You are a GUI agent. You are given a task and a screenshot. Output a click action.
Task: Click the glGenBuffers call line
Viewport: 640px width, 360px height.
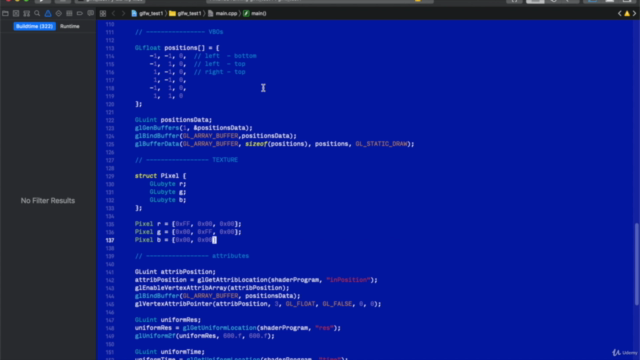194,128
